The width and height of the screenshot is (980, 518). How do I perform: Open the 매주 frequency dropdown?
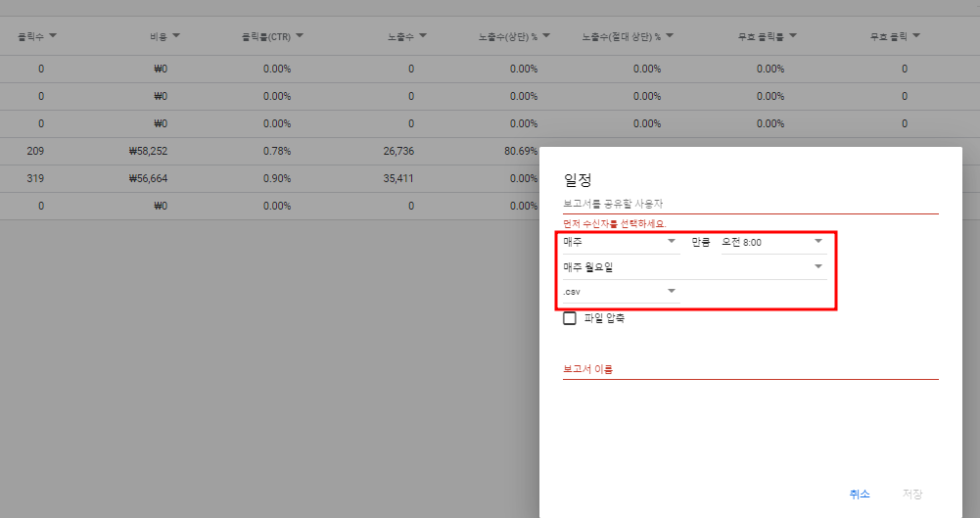(621, 242)
